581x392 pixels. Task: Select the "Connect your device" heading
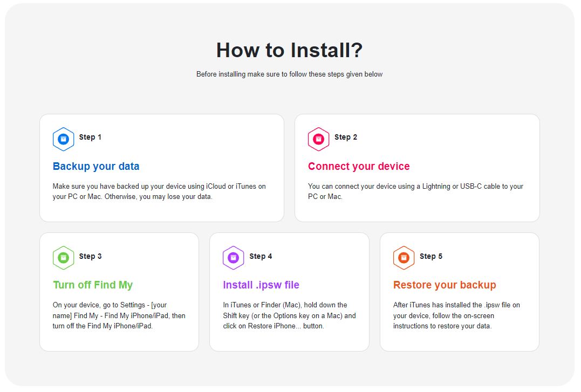click(359, 166)
